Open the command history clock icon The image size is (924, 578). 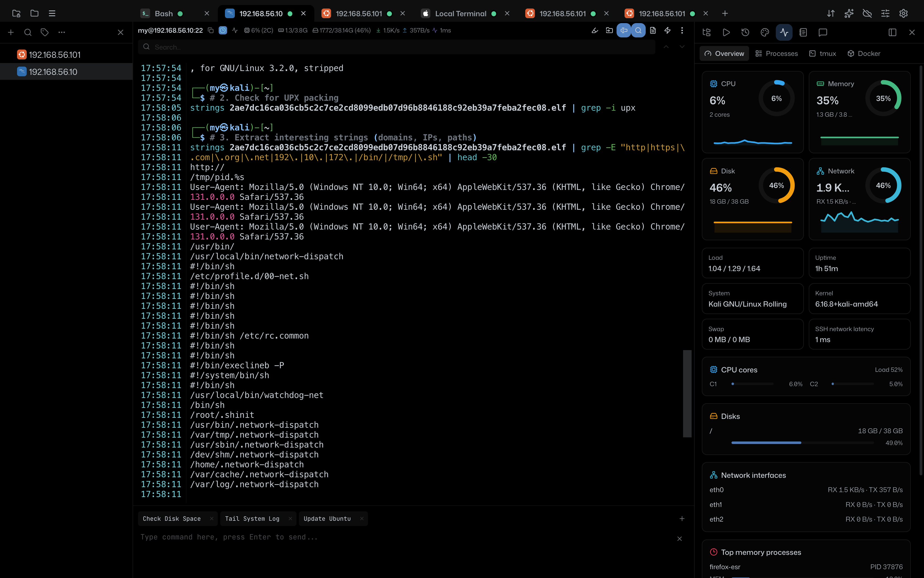(x=745, y=32)
